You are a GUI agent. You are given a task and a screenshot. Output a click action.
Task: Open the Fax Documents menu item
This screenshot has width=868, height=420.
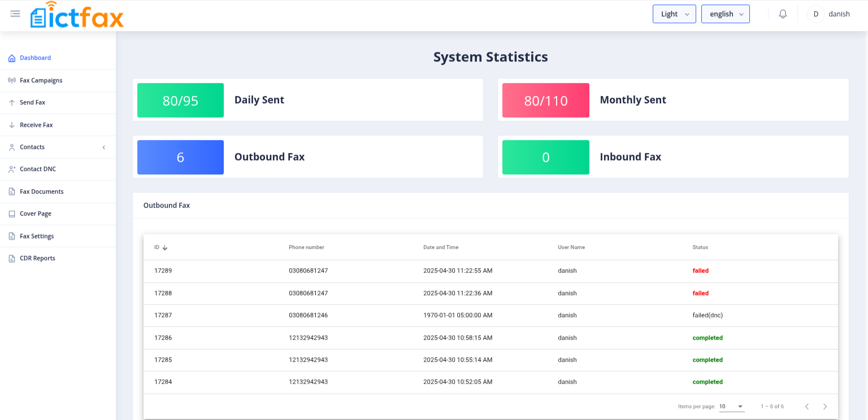tap(58, 191)
